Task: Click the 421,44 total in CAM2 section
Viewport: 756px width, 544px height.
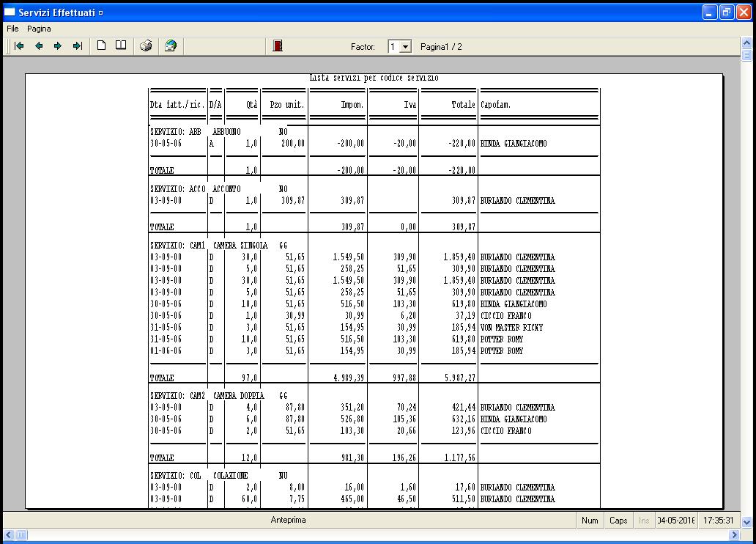Action: (464, 408)
